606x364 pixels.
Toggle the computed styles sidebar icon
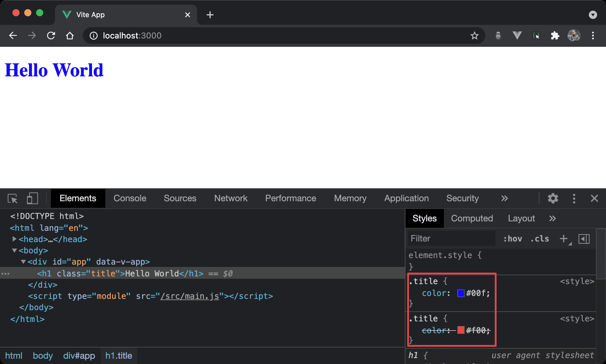pos(584,239)
